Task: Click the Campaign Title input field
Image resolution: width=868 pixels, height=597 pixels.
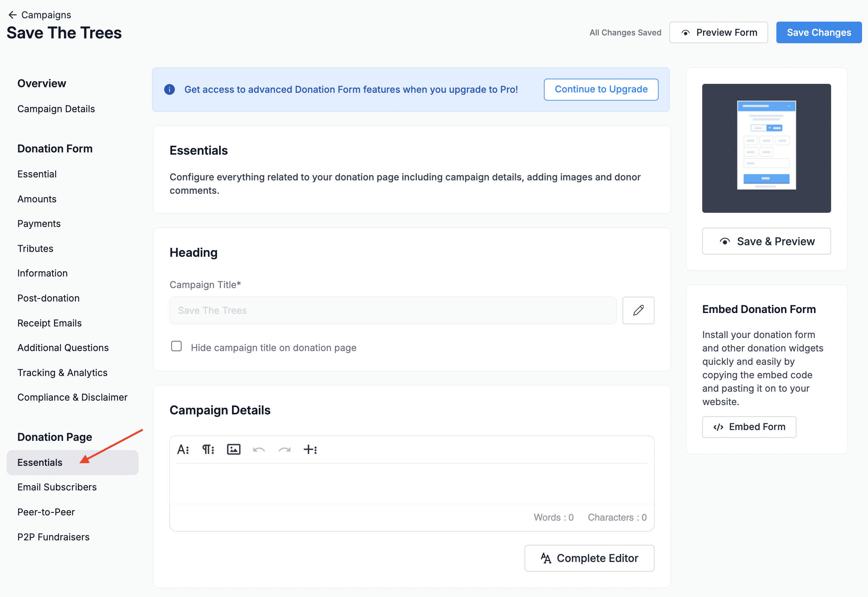Action: point(393,310)
